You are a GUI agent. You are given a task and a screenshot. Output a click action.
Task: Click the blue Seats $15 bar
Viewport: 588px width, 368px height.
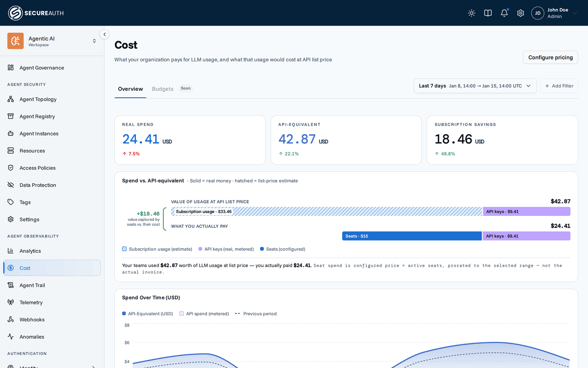(412, 236)
